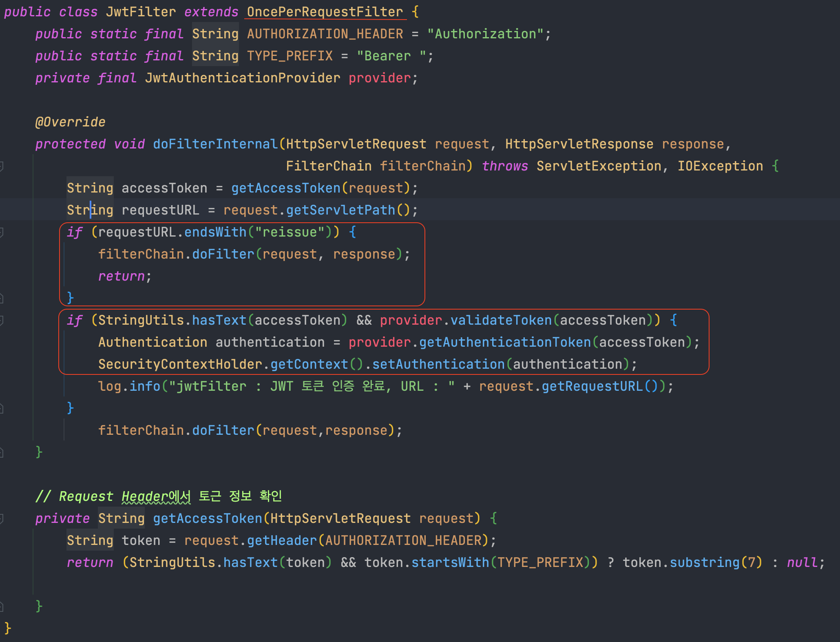Click fold end marker of reissue block
The image size is (840, 642).
[x=2, y=298]
